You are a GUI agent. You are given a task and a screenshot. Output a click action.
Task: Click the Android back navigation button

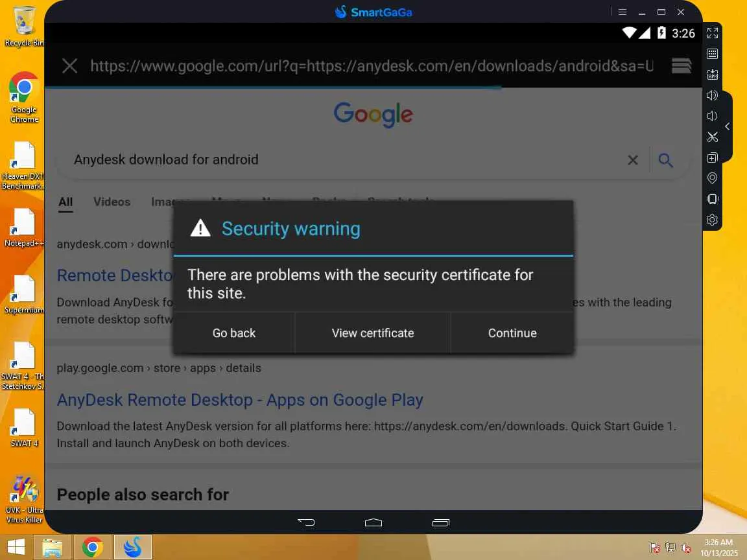[306, 522]
